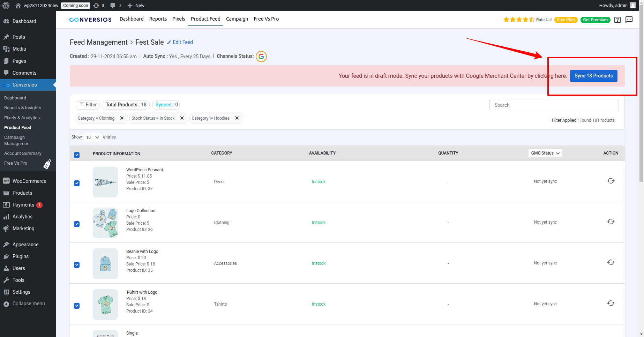Click the Sync 18 Products button

point(594,76)
